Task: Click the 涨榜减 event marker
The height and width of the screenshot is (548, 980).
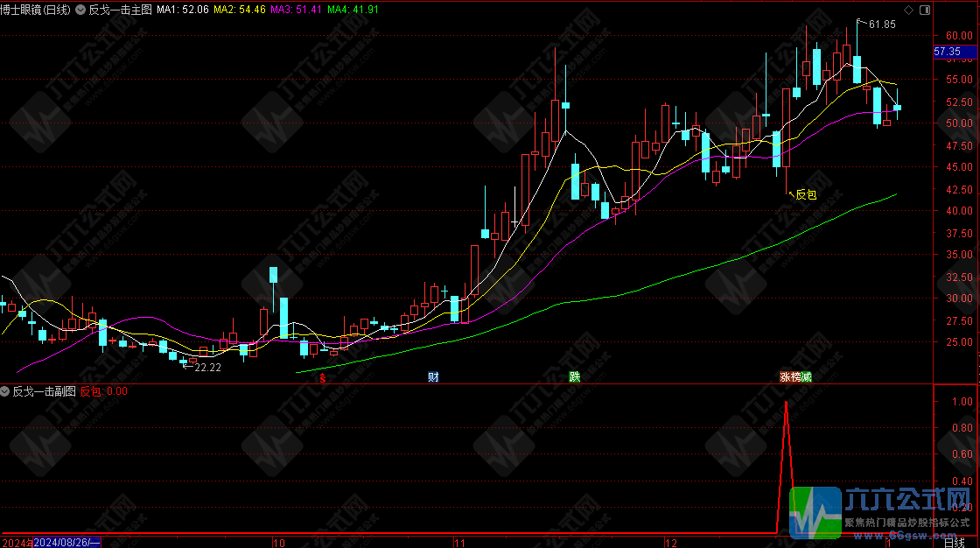Action: (795, 377)
